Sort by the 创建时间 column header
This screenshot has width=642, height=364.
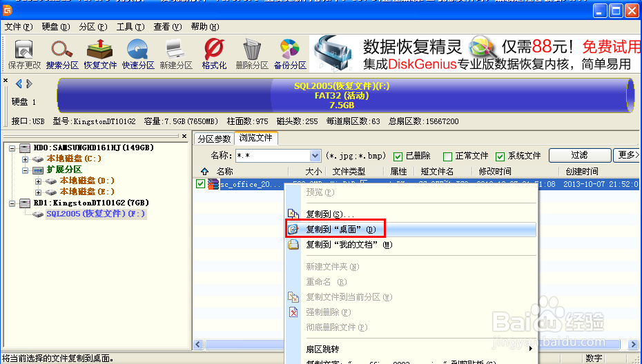coord(582,172)
